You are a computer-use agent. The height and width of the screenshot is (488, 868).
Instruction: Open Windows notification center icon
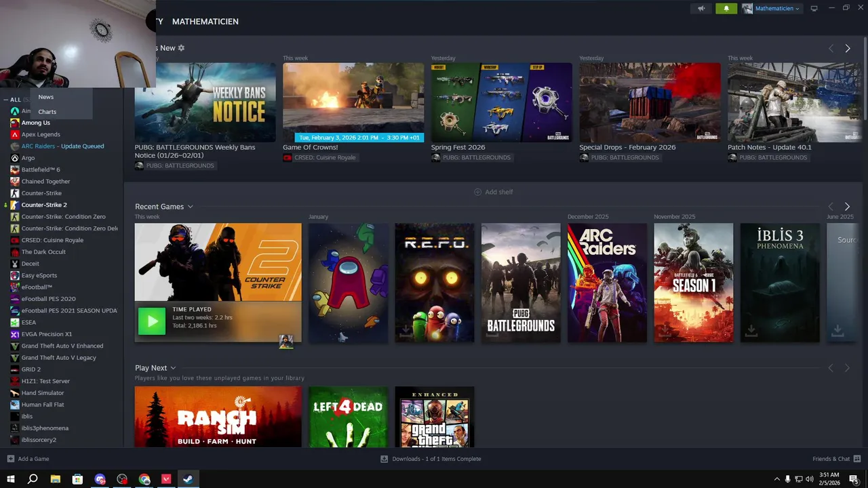click(854, 479)
